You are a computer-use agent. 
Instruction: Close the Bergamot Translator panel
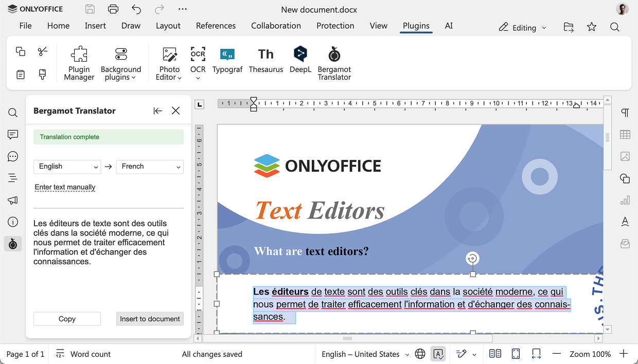point(175,111)
